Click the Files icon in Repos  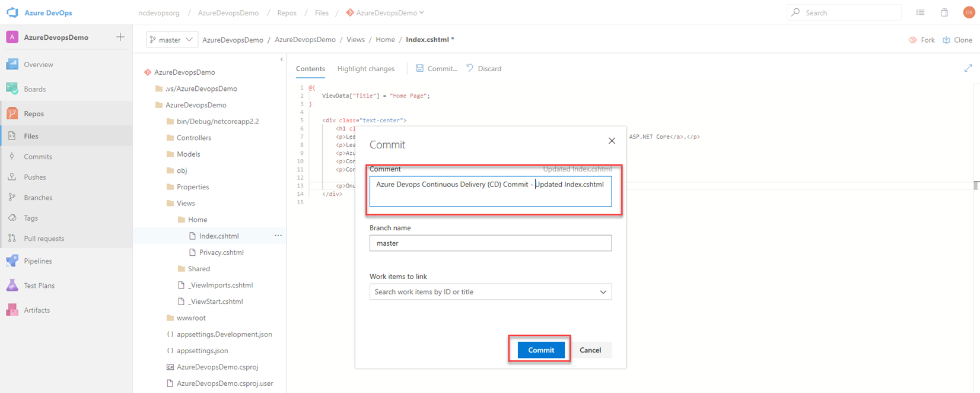pos(12,136)
